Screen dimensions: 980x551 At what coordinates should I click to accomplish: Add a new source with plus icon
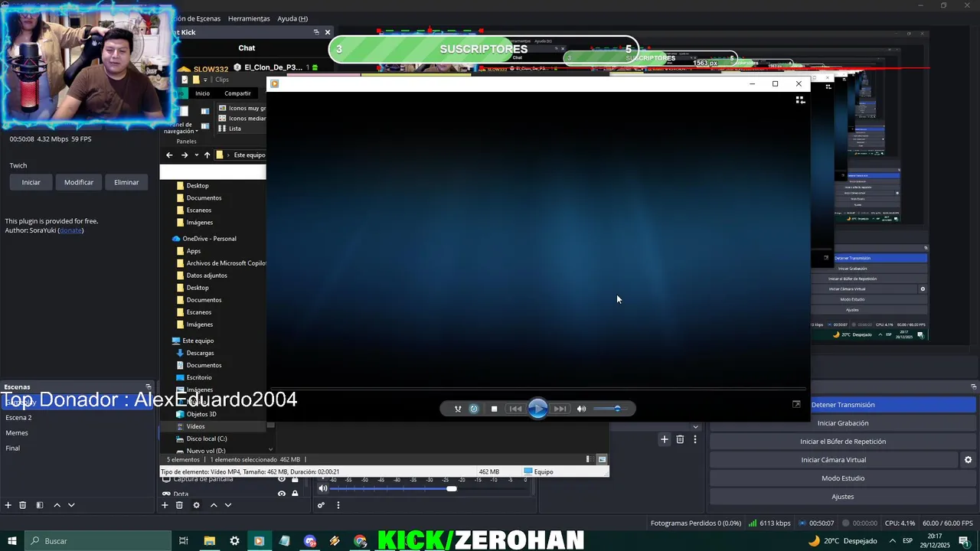coord(165,505)
